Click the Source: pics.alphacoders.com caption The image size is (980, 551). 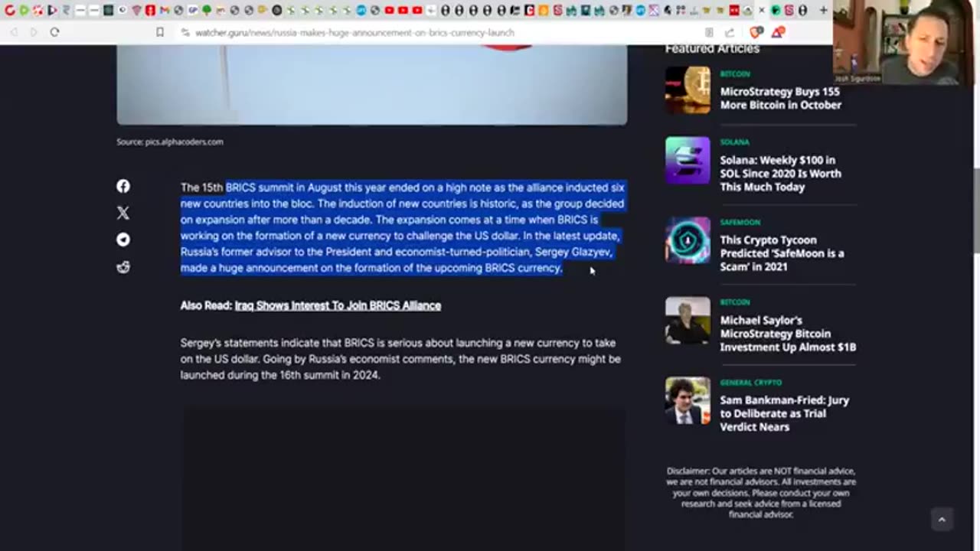click(x=170, y=142)
